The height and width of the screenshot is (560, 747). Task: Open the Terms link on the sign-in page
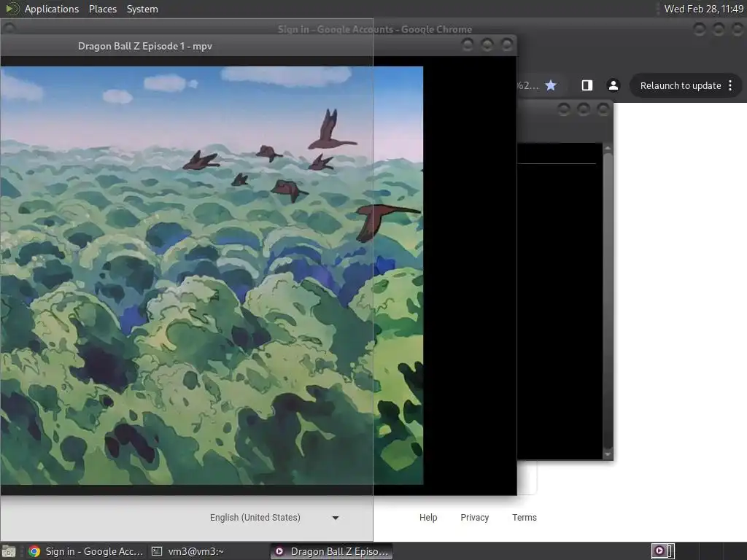(524, 518)
